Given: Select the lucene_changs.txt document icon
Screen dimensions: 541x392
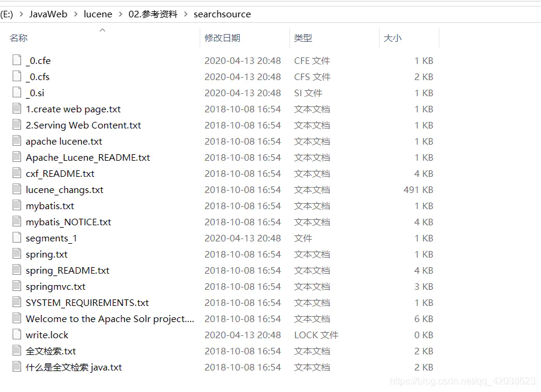Looking at the screenshot, I should pos(17,189).
